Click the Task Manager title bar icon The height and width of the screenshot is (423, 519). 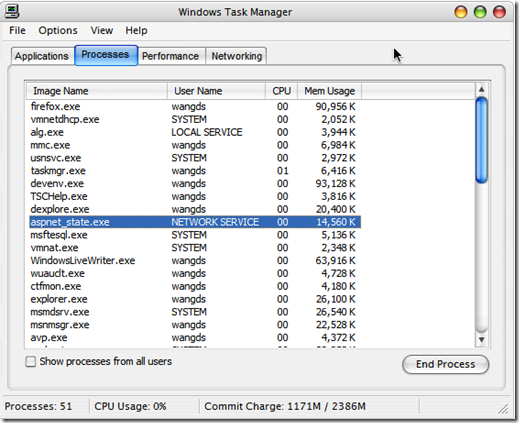coord(12,11)
